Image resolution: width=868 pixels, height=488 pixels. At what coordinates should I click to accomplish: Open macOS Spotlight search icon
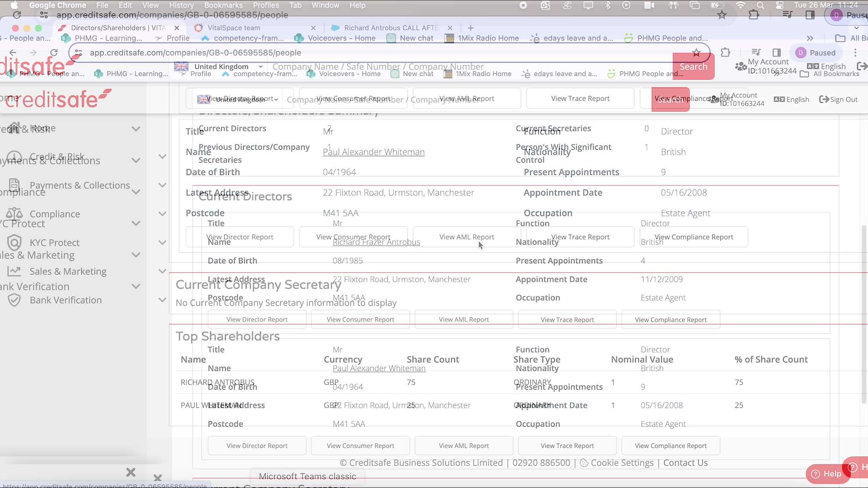point(760,5)
